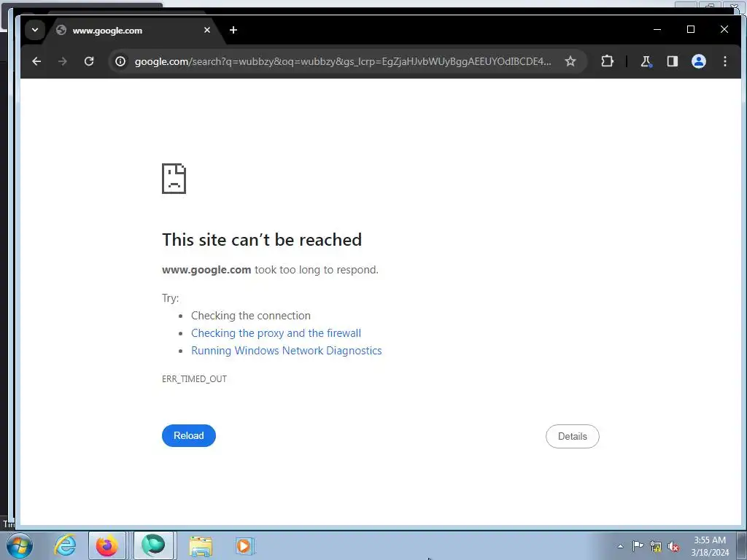Open Chrome three-dot menu
Screen dimensions: 747x560
click(x=724, y=61)
